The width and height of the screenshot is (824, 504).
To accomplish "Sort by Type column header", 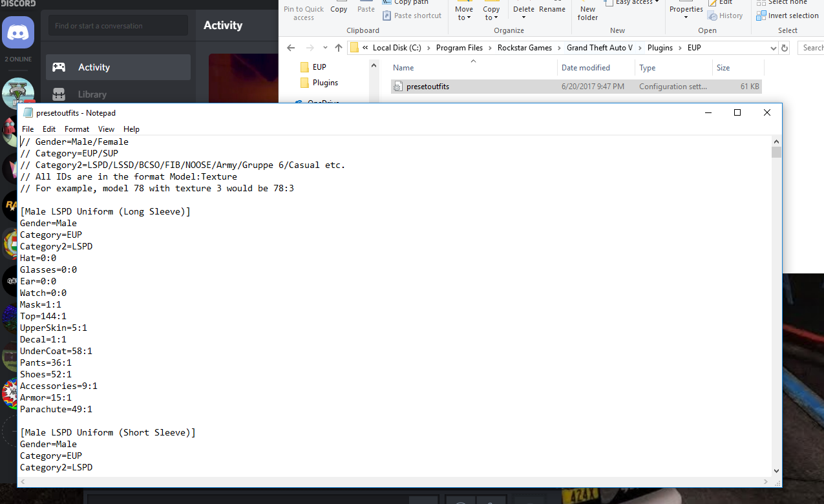I will coord(673,68).
